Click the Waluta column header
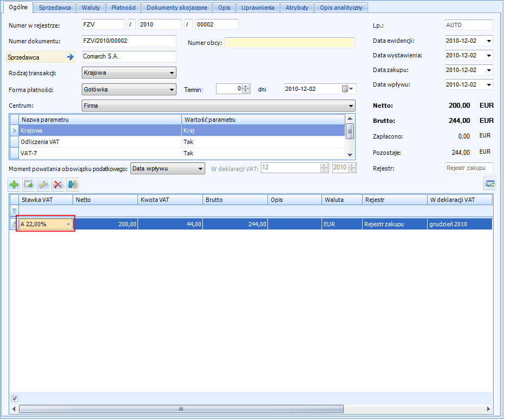This screenshot has height=420, width=505. pyautogui.click(x=342, y=200)
